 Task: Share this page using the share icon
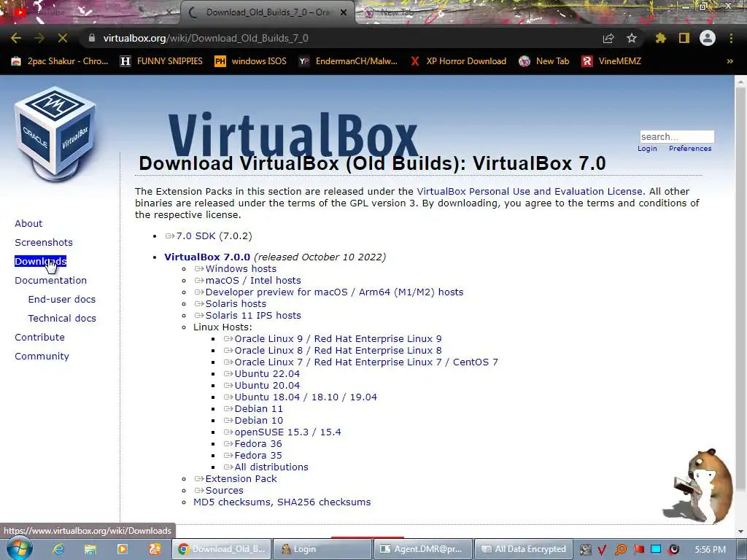pos(608,38)
